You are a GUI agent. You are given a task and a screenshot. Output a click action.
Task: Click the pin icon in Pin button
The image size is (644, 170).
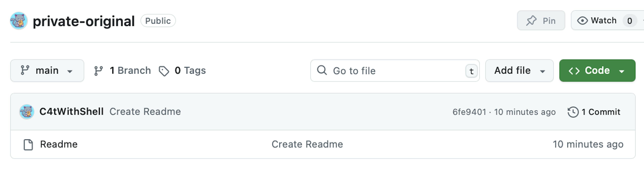(x=531, y=21)
